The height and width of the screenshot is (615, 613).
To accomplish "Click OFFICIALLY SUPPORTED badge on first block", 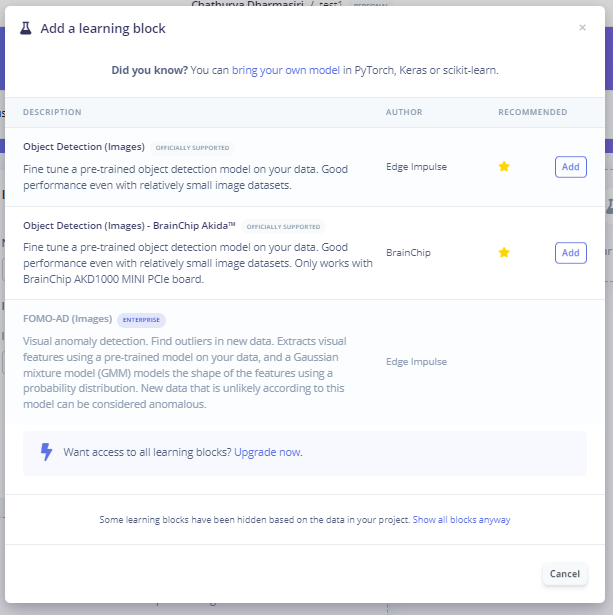I will tap(192, 148).
